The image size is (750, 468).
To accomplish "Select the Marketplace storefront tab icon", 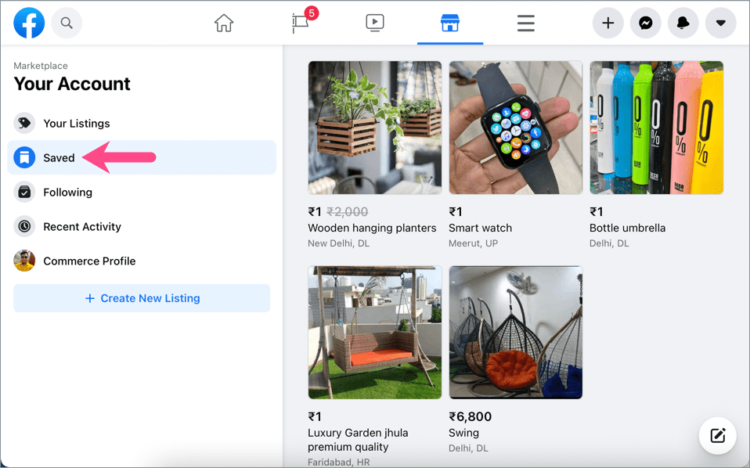I will 450,22.
